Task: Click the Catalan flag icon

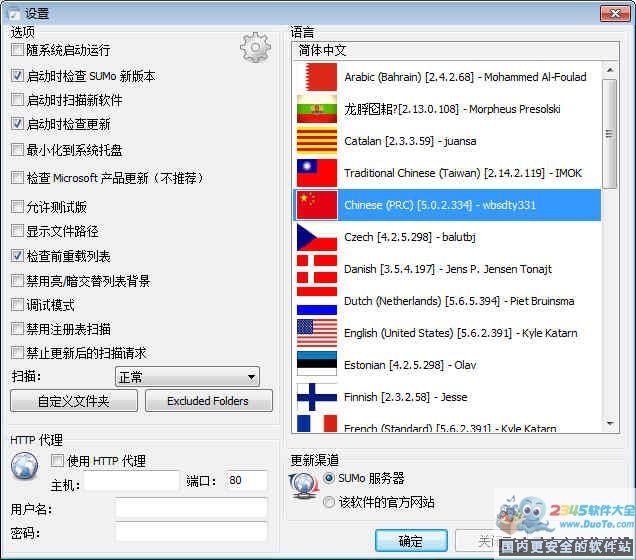Action: point(317,141)
